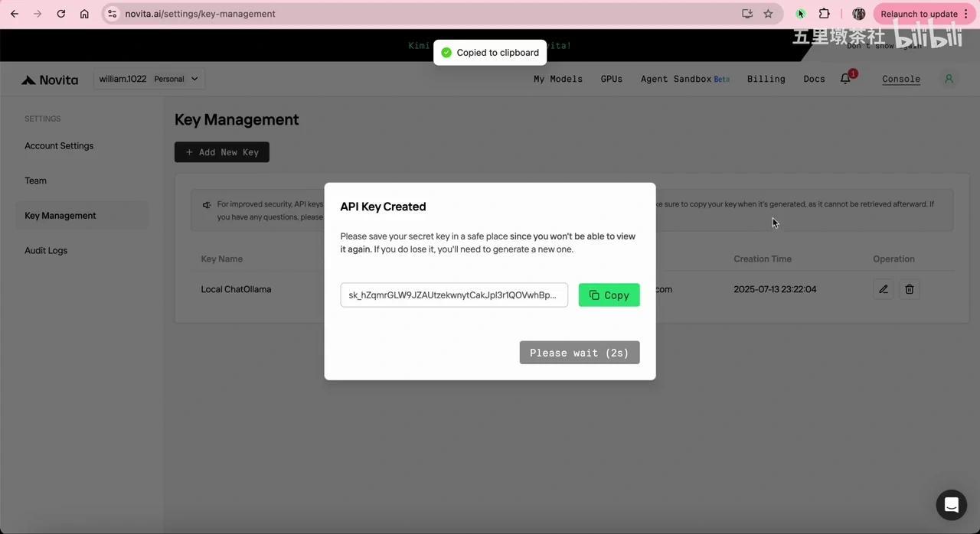The height and width of the screenshot is (534, 980).
Task: Open the user account avatar icon
Action: (949, 79)
